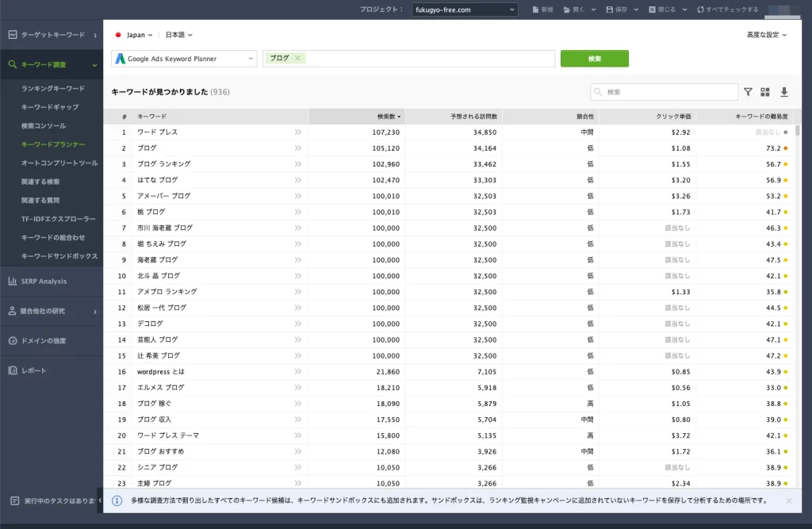Image resolution: width=812 pixels, height=529 pixels.
Task: Click the download export icon
Action: pyautogui.click(x=784, y=92)
